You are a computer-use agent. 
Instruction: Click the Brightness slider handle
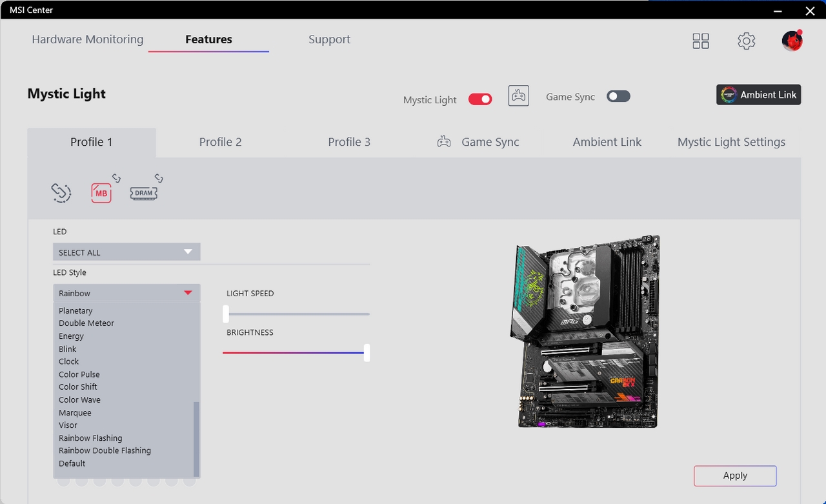pos(367,352)
